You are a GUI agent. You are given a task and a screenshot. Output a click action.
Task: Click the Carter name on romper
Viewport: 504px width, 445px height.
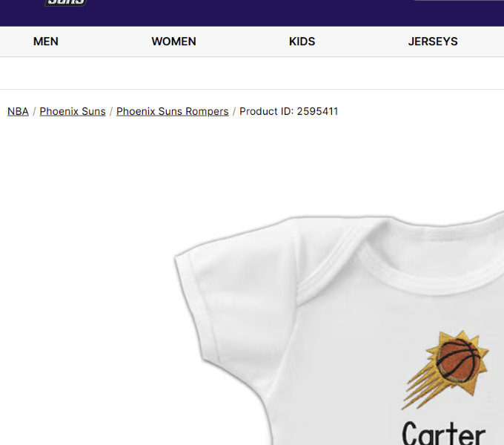tap(443, 433)
